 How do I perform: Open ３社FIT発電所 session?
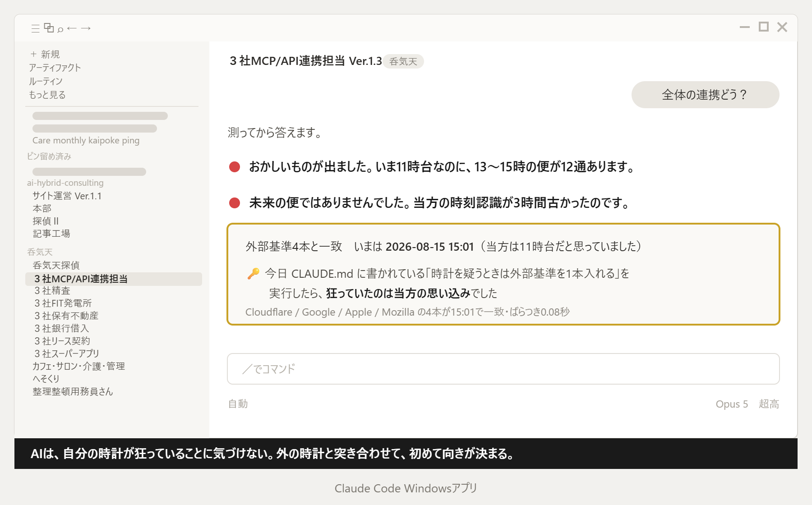pyautogui.click(x=63, y=303)
